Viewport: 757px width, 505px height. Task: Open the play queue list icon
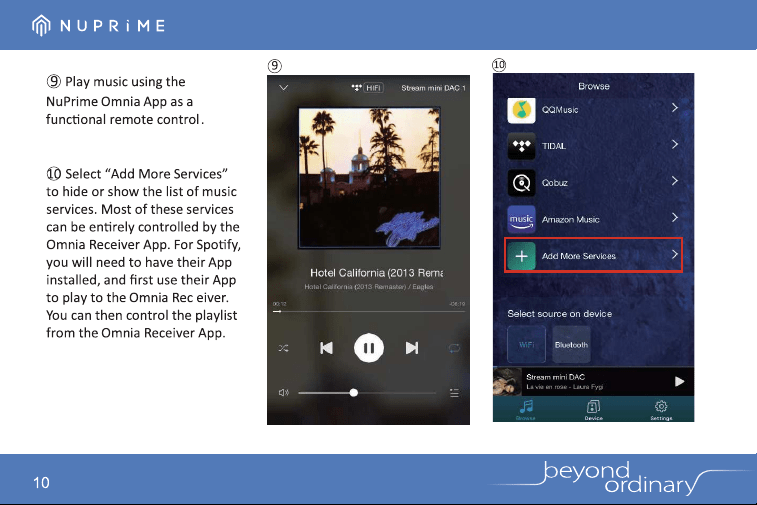[x=454, y=393]
